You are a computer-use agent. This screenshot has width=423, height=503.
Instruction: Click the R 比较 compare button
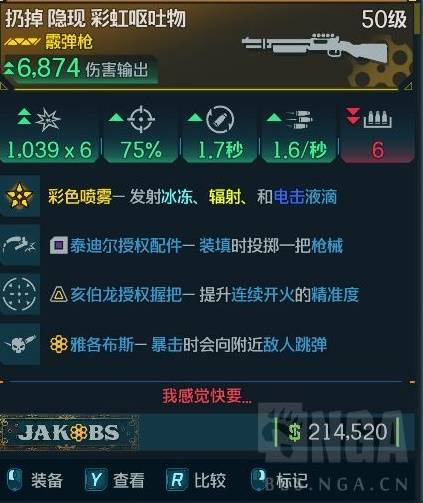196,480
